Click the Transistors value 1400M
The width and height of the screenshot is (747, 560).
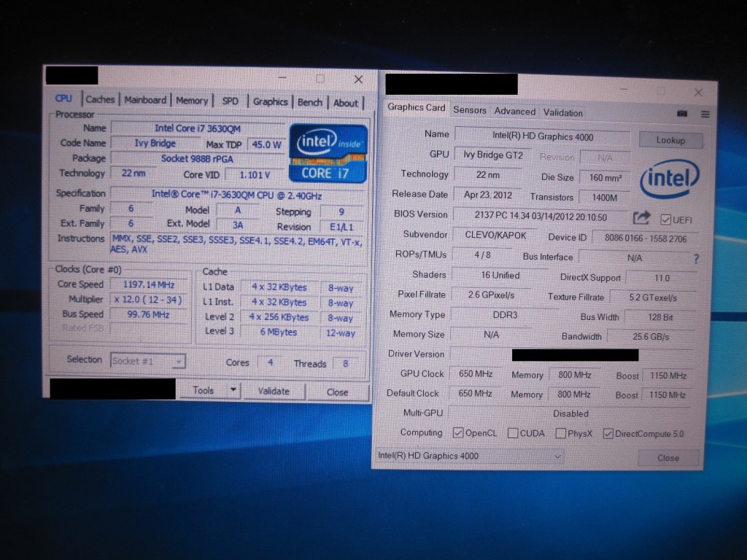[x=605, y=198]
